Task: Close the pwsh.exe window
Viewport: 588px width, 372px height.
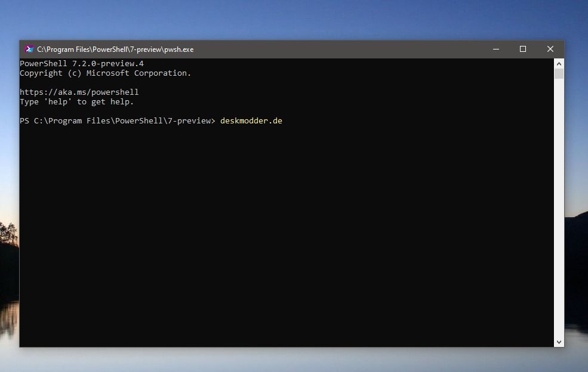Action: point(550,49)
